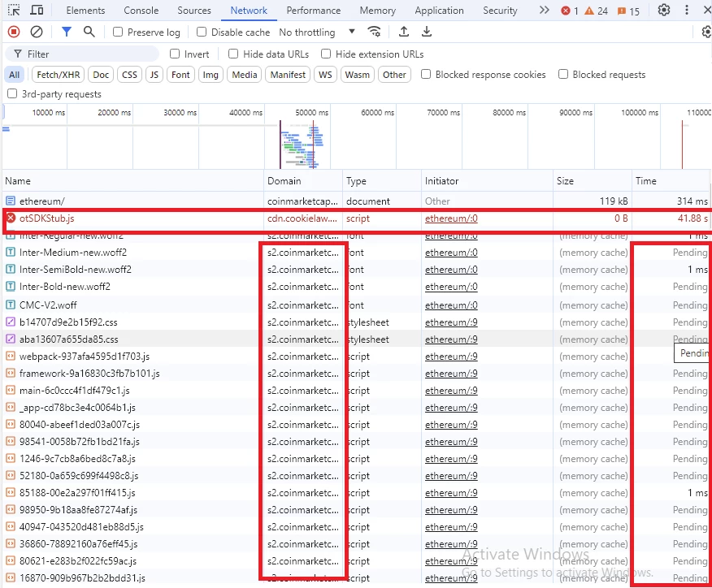Screen dimensions: 712x588
Task: Check the Invert filter checkbox
Action: 175,54
